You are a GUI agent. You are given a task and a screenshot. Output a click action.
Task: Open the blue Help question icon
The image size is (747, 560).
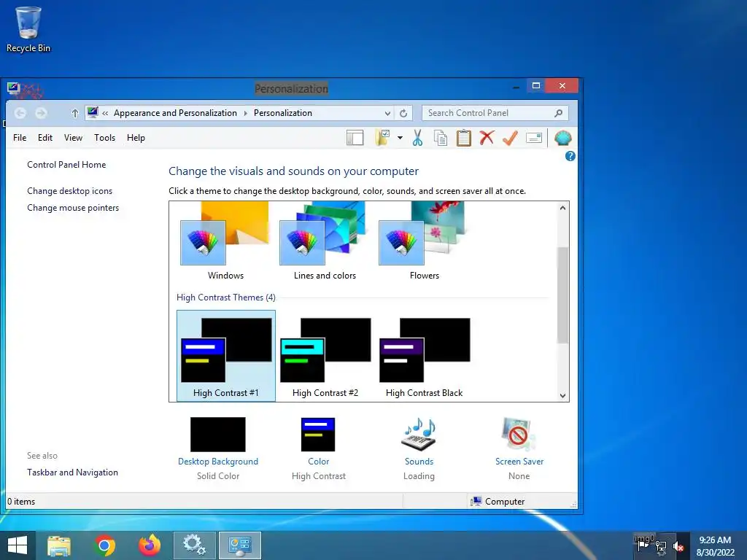570,156
